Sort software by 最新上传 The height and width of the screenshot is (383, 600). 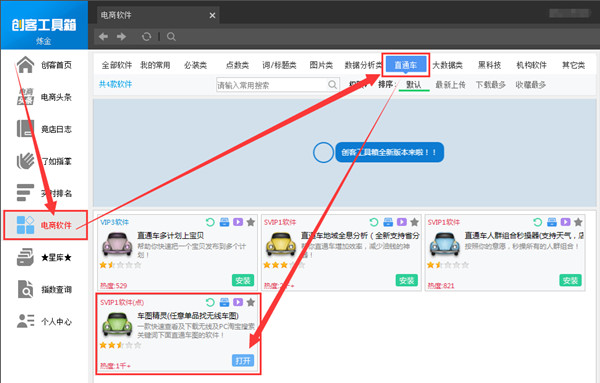[450, 85]
